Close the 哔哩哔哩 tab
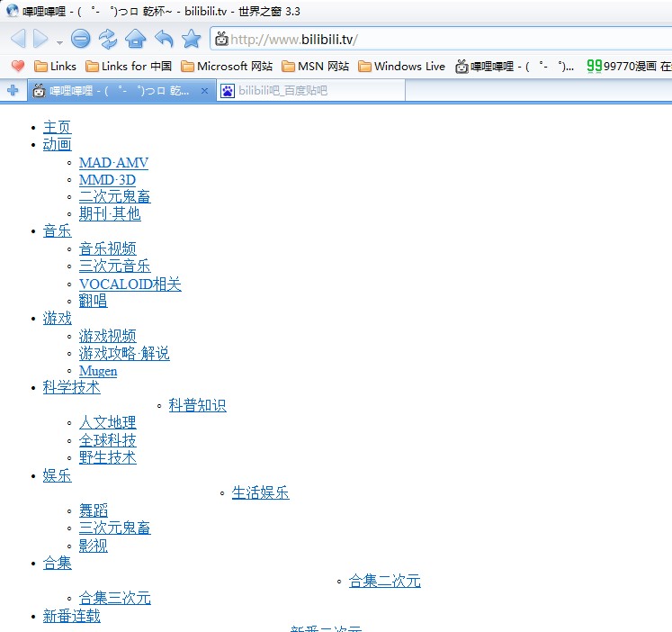This screenshot has width=672, height=632. [205, 91]
